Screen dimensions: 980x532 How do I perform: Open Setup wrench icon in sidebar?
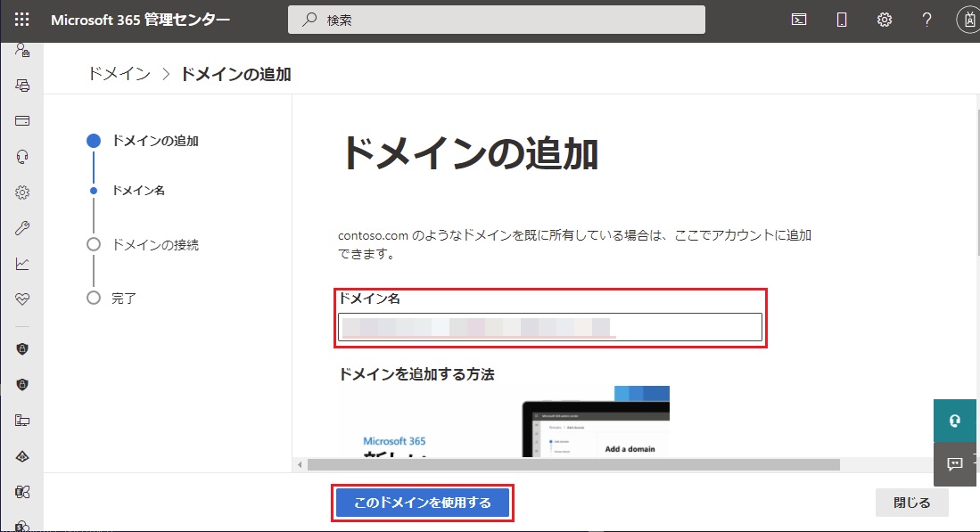[22, 228]
